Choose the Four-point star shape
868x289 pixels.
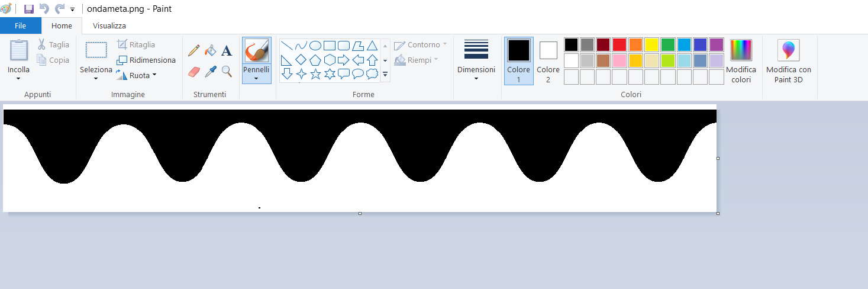click(301, 74)
